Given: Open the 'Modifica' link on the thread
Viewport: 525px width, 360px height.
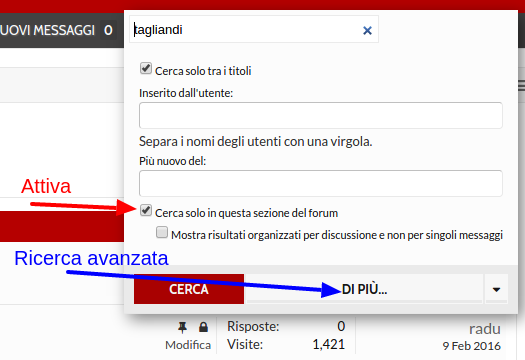Looking at the screenshot, I should [x=188, y=345].
